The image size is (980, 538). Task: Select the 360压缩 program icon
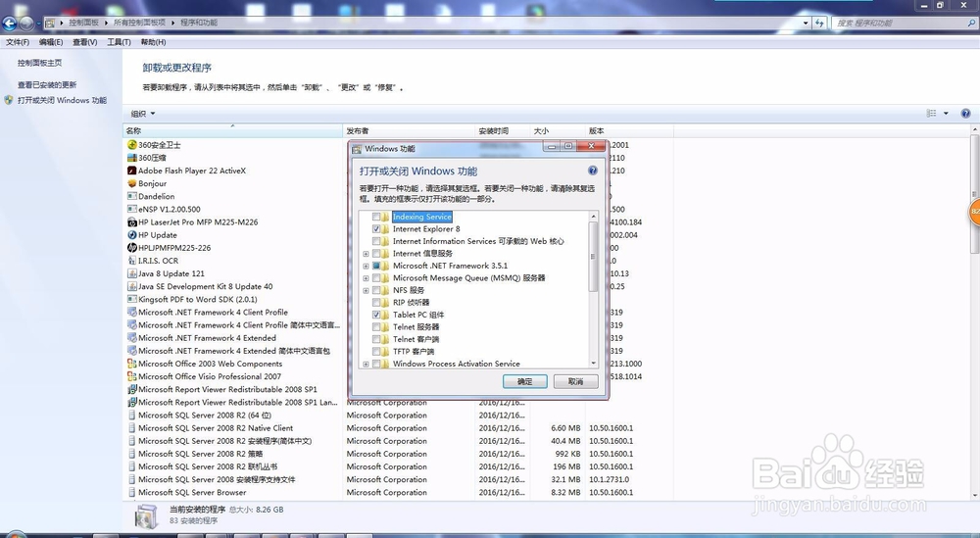(x=132, y=158)
